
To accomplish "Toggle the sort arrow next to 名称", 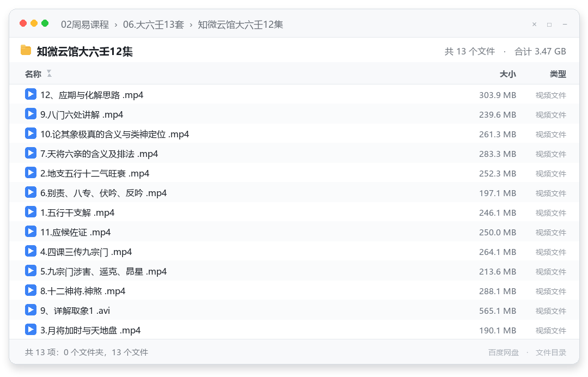I will [x=49, y=74].
